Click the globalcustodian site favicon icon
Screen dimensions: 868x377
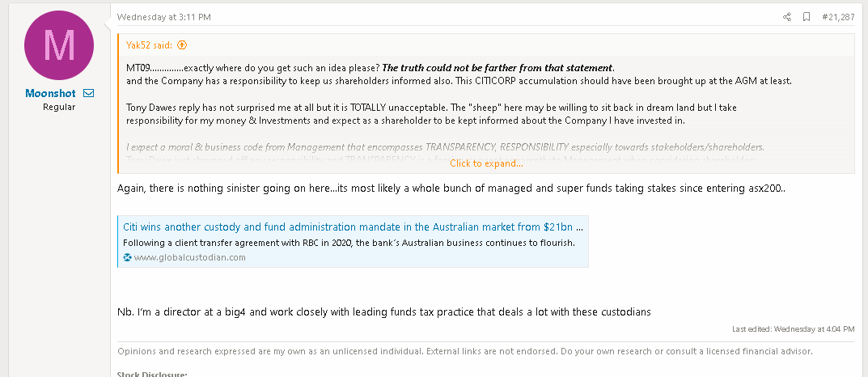coord(127,257)
